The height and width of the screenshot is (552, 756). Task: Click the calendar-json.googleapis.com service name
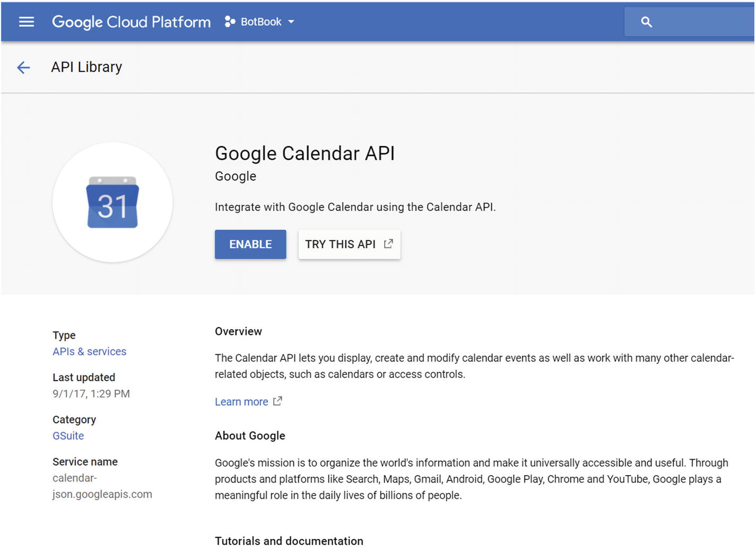click(x=102, y=486)
